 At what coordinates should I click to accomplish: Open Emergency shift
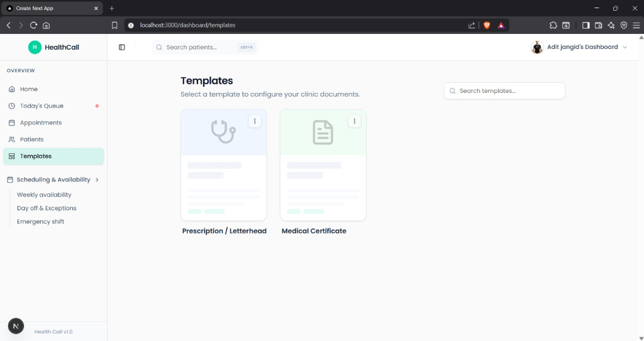(x=40, y=222)
